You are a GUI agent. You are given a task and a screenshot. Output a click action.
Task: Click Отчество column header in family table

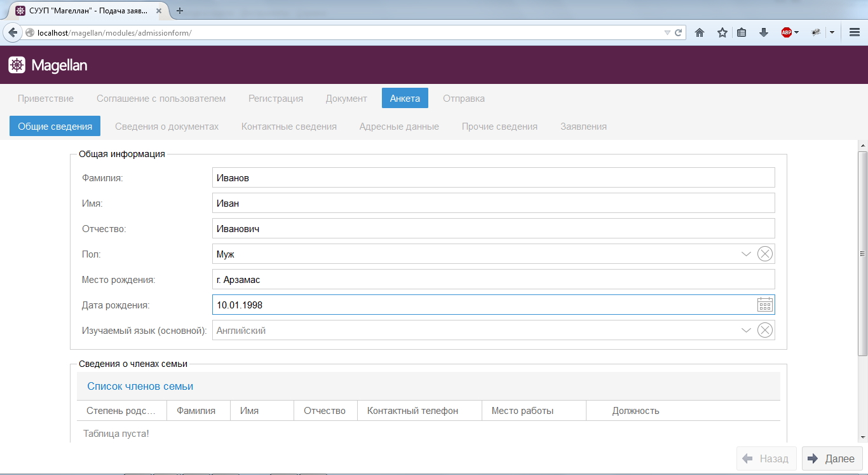[x=325, y=411]
